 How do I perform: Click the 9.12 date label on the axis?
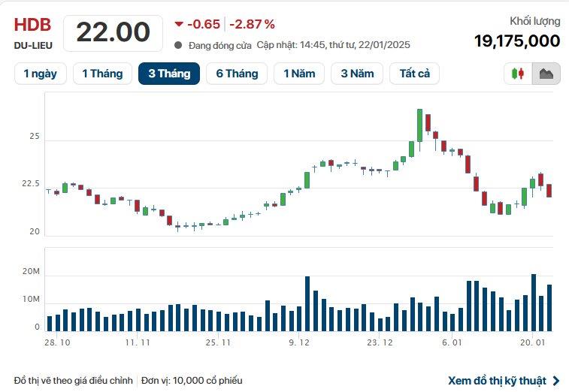(x=299, y=342)
